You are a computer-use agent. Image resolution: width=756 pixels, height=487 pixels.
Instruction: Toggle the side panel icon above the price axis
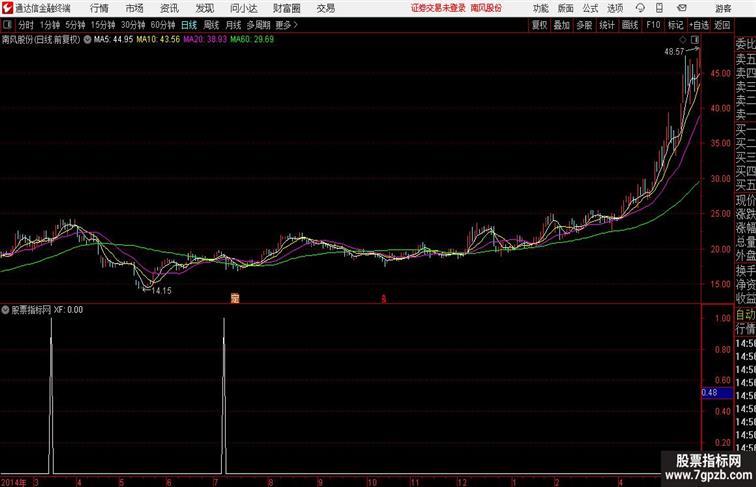695,40
